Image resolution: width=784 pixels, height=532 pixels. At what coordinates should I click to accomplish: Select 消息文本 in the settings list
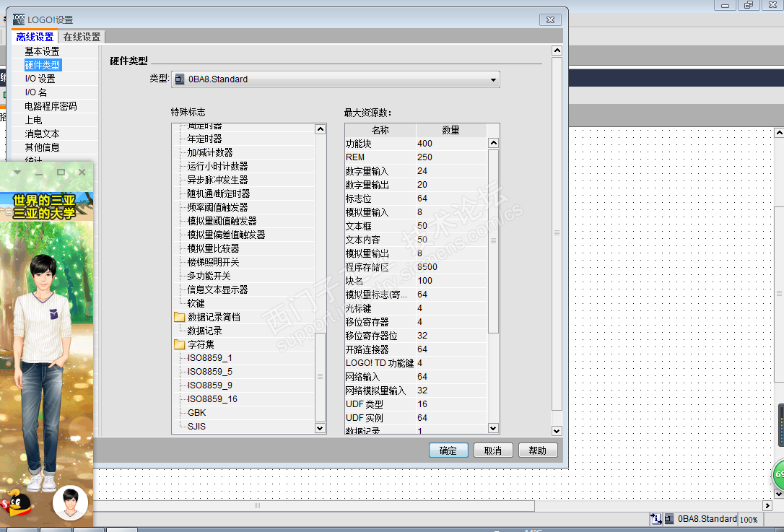click(42, 134)
